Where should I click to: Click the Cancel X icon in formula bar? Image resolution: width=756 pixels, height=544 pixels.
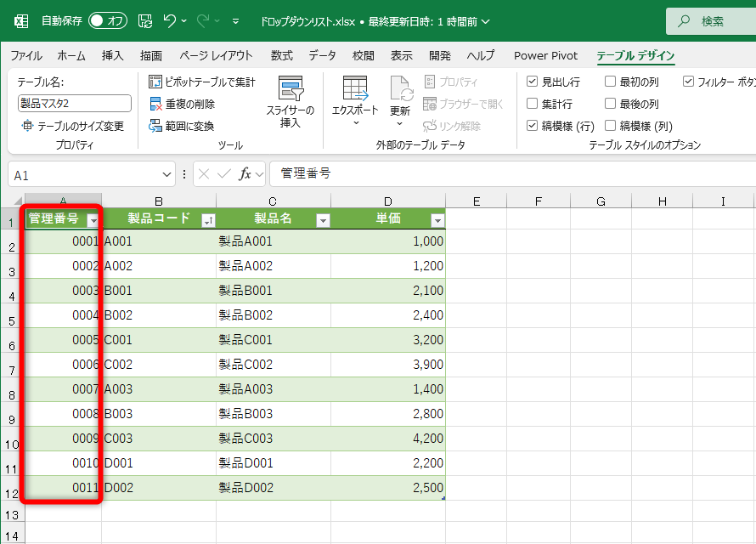pyautogui.click(x=204, y=174)
